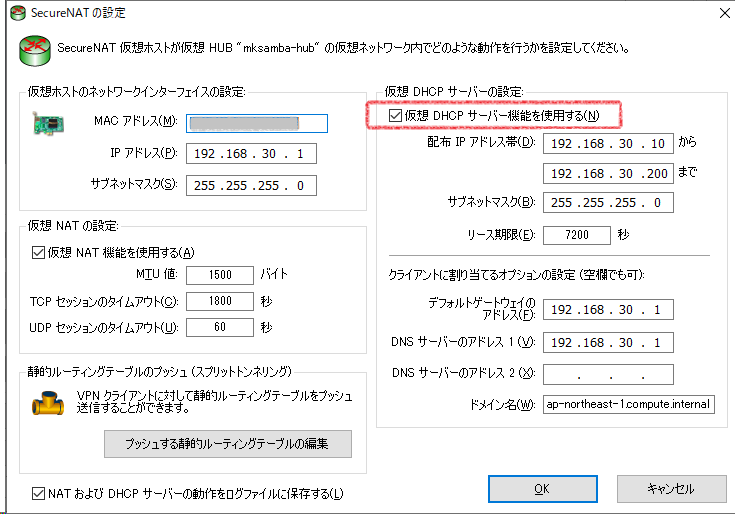Click the UDP session timeout field 60
The width and height of the screenshot is (735, 514).
(220, 327)
